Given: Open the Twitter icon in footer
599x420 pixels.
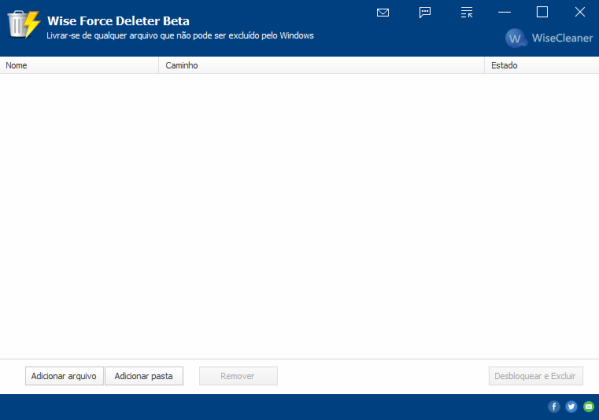Looking at the screenshot, I should coord(571,407).
